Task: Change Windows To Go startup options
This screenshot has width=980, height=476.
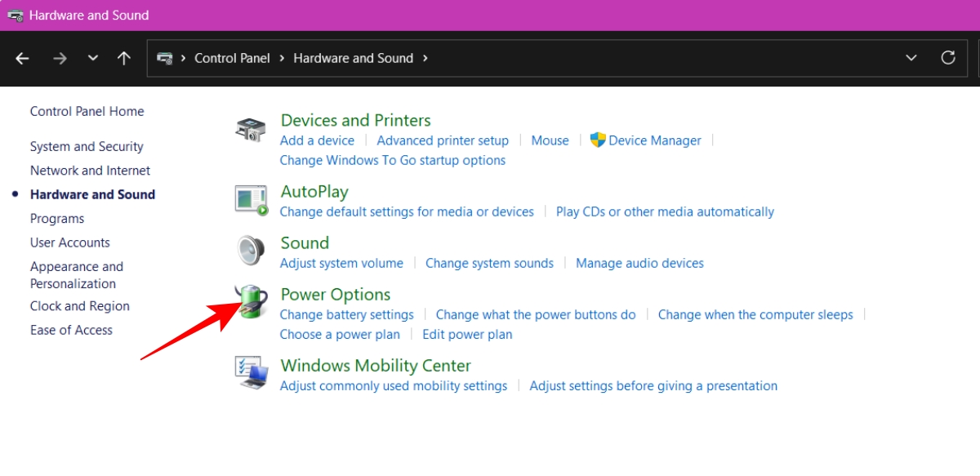Action: pos(393,160)
